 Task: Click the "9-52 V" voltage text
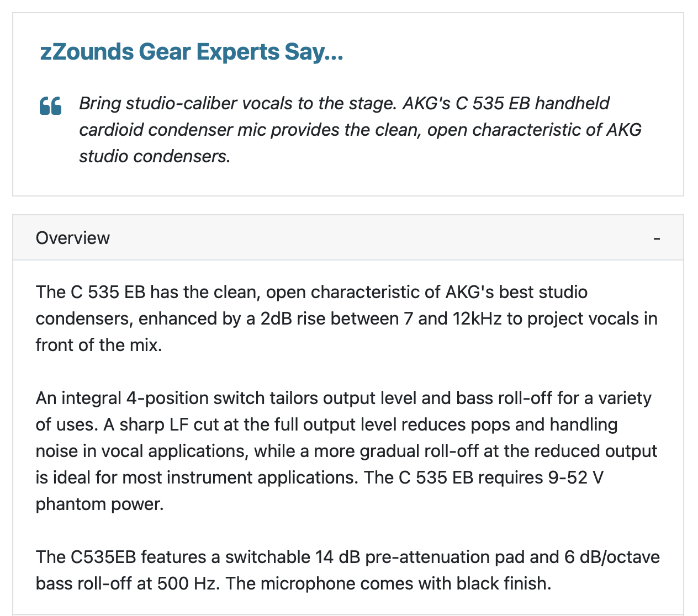pos(575,477)
